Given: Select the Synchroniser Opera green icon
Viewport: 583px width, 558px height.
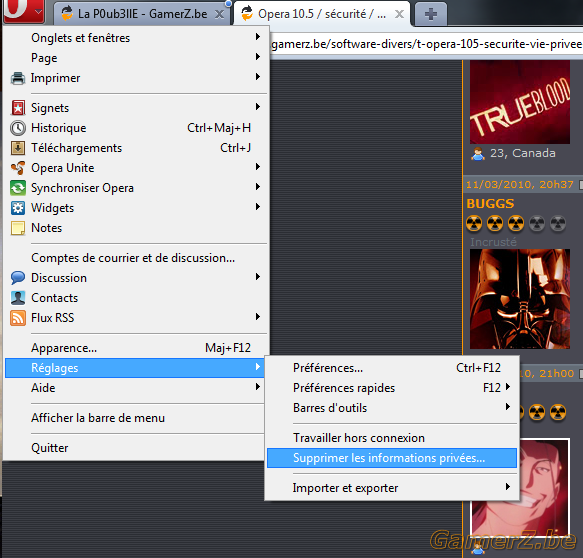Looking at the screenshot, I should click(x=18, y=188).
